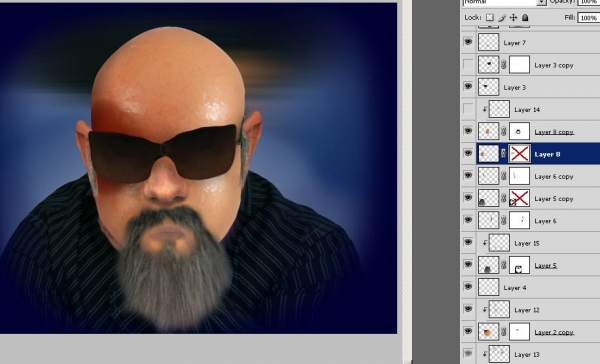This screenshot has height=364, width=600.
Task: Click mask link chain on Layer 8 copy
Action: (x=504, y=131)
